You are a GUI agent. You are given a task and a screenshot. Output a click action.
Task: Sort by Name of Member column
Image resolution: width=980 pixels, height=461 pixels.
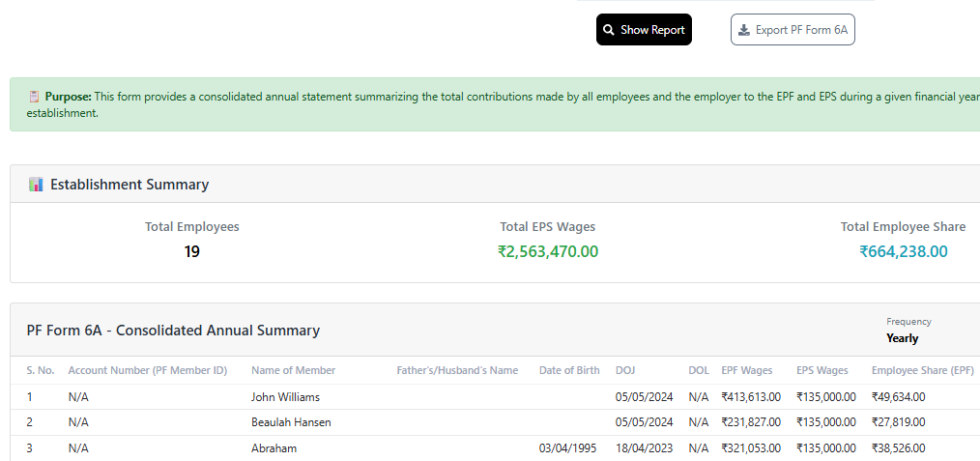(x=293, y=370)
